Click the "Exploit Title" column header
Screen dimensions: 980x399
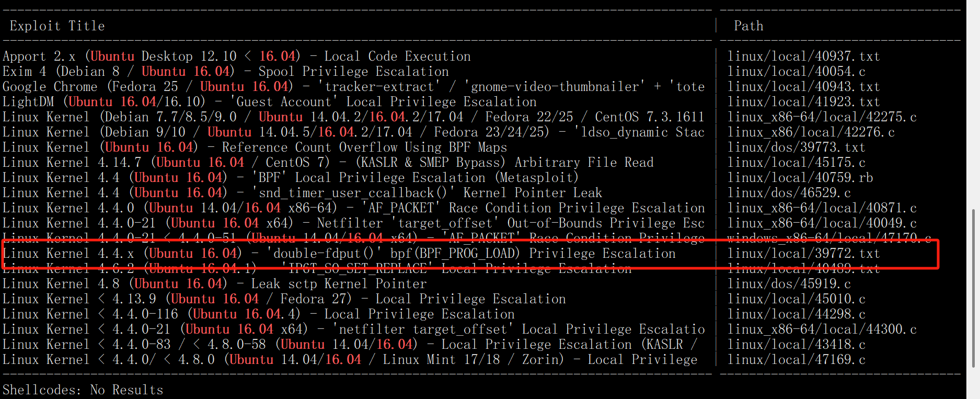click(57, 26)
